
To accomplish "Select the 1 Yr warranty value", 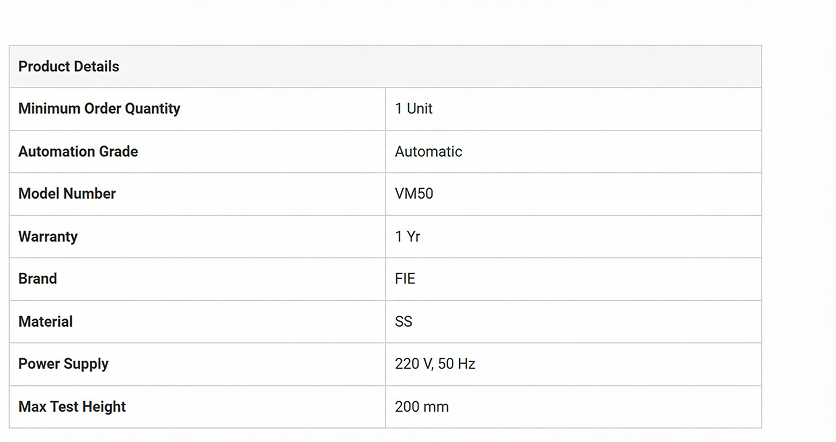I will [x=408, y=236].
